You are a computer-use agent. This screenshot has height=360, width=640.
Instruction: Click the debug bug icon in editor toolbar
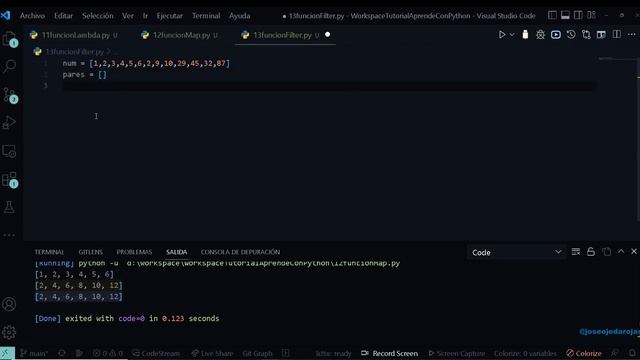(x=540, y=35)
